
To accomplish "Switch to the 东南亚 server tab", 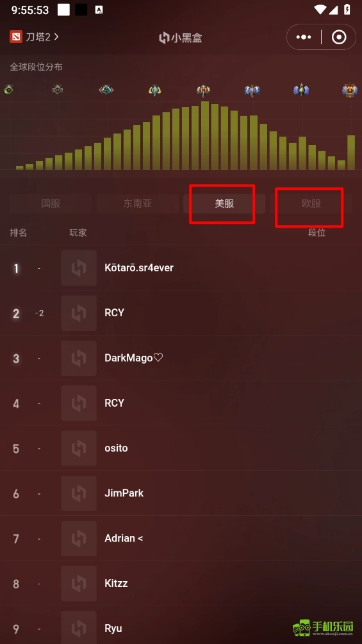I will point(138,204).
